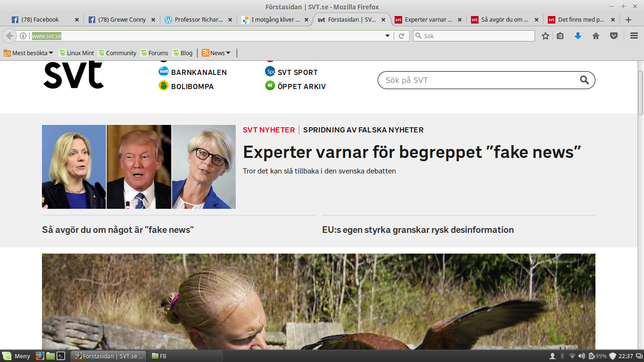Expand the Mest besökta bookmarks dropdown

point(29,53)
